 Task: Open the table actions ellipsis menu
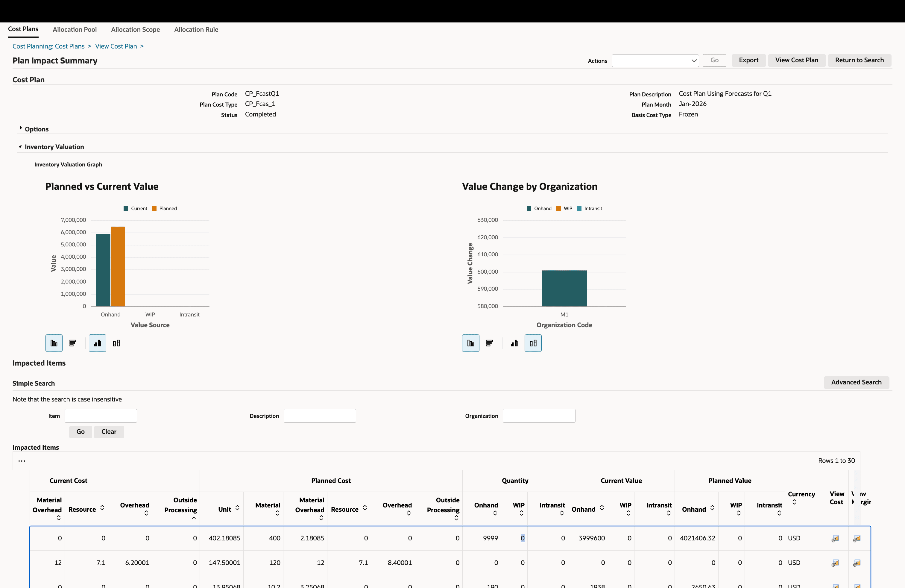pyautogui.click(x=22, y=460)
